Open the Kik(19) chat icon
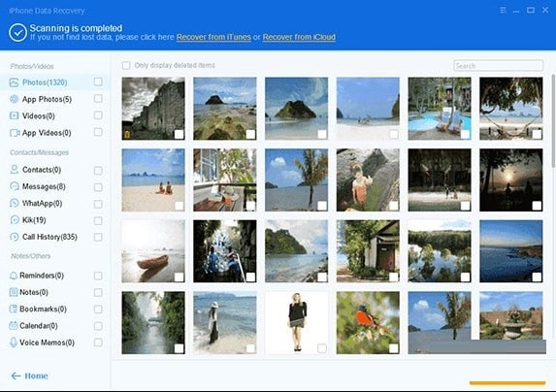 (x=15, y=219)
